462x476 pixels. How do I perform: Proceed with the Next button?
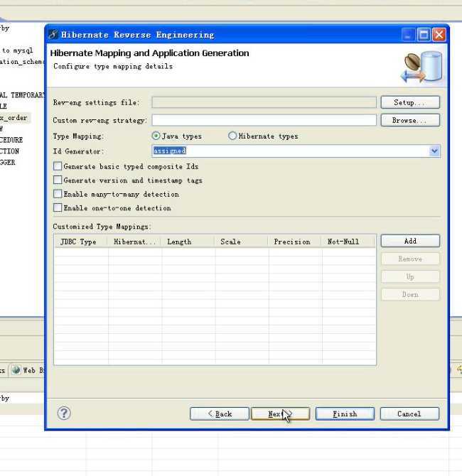coord(280,413)
